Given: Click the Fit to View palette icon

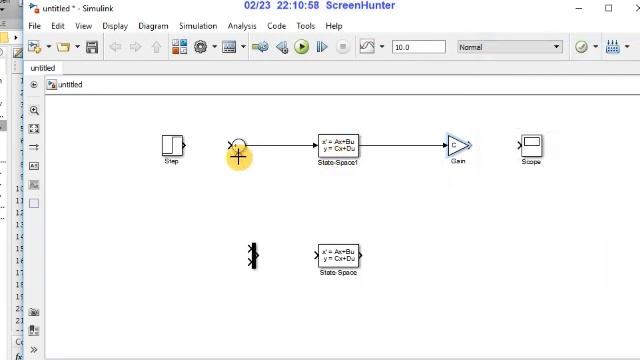Looking at the screenshot, I should coord(34,129).
